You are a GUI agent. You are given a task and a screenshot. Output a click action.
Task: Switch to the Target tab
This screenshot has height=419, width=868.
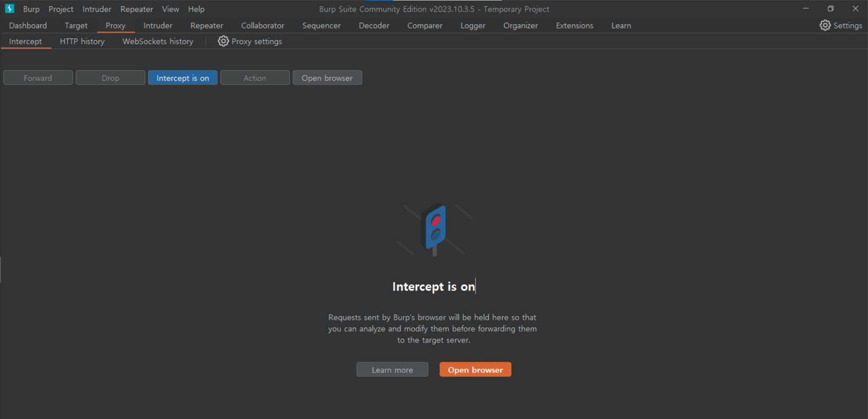pos(76,25)
